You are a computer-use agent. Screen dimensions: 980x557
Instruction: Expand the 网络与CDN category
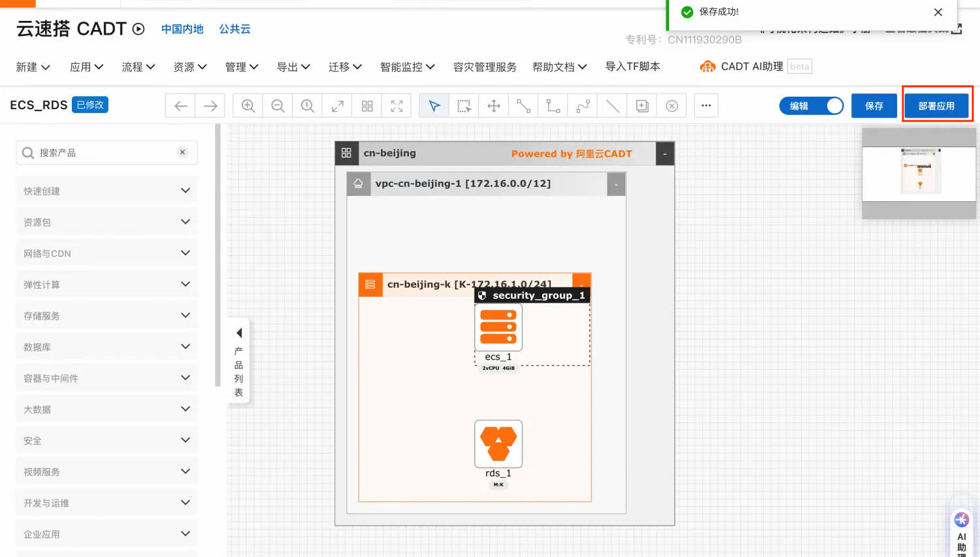[106, 253]
